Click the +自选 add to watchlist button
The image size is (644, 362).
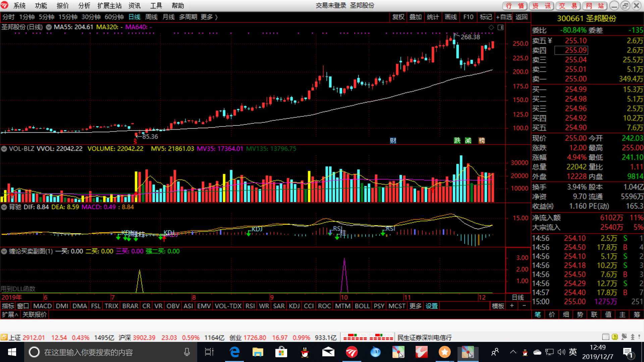tap(504, 17)
